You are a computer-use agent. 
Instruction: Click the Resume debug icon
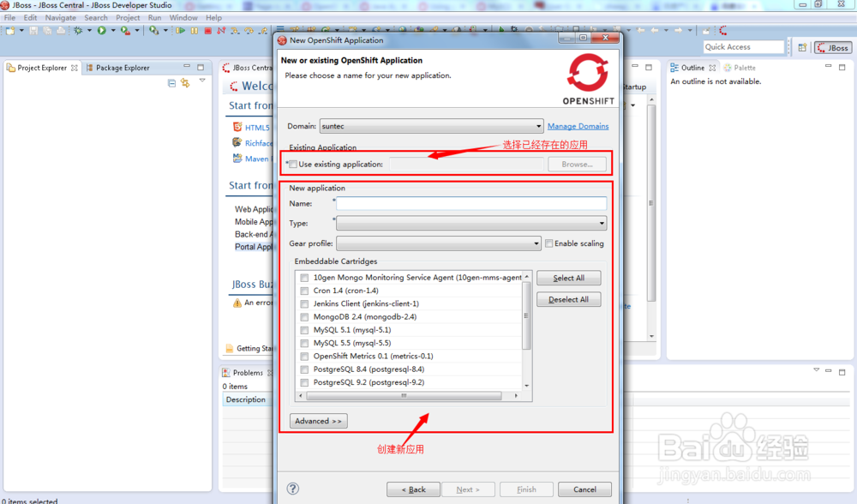coord(180,31)
